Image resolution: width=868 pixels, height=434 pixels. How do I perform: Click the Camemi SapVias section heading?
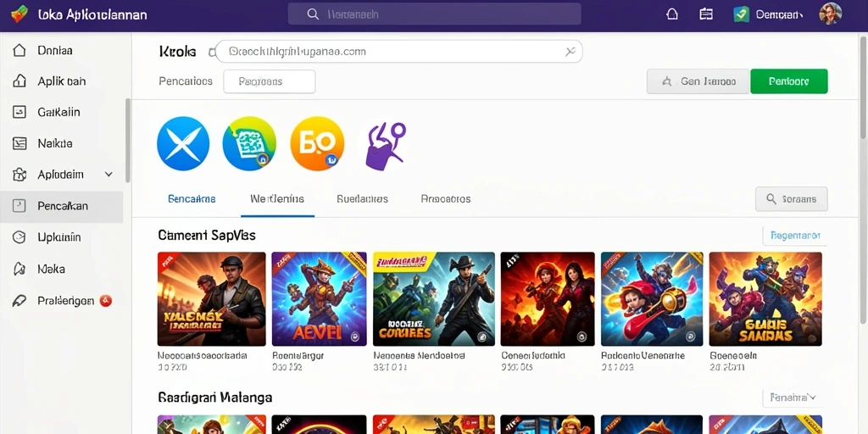[x=207, y=236]
